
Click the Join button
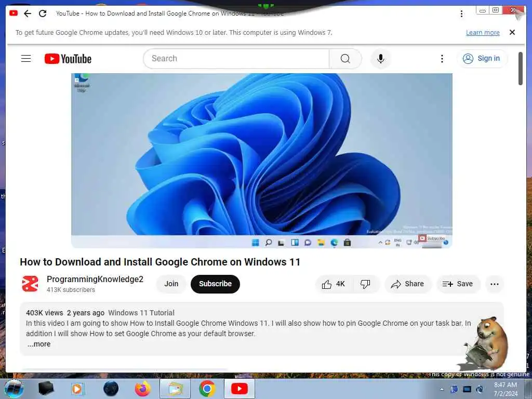(x=171, y=284)
